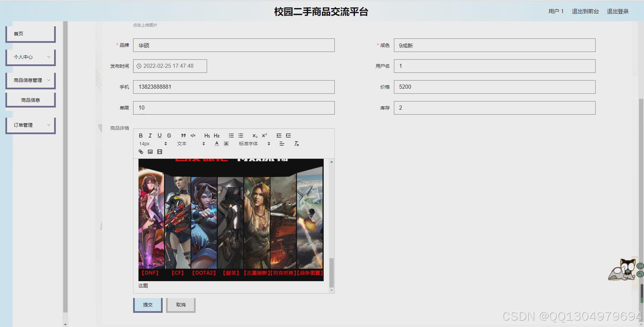Insert code block in editor

(x=193, y=136)
